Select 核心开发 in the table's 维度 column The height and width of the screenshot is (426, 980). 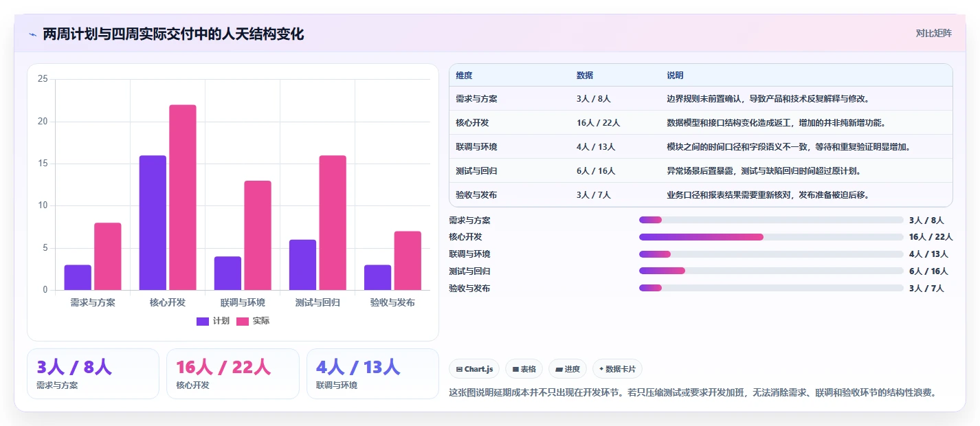472,123
